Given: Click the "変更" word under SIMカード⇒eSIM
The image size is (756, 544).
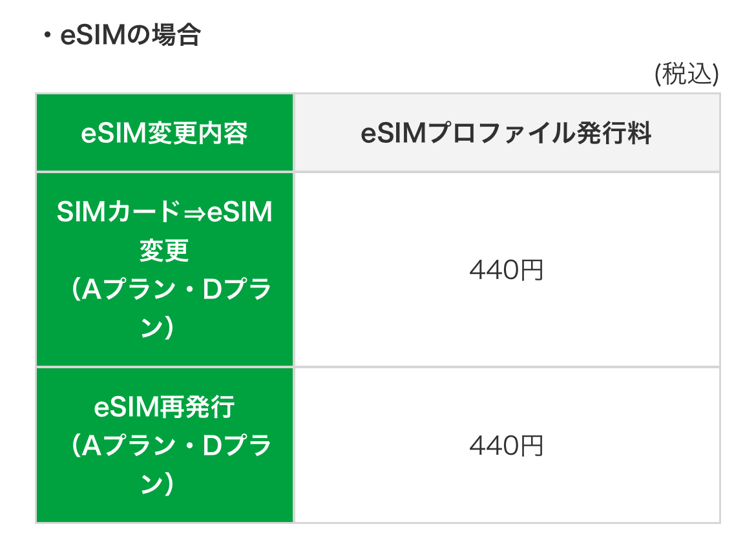Looking at the screenshot, I should [x=164, y=251].
